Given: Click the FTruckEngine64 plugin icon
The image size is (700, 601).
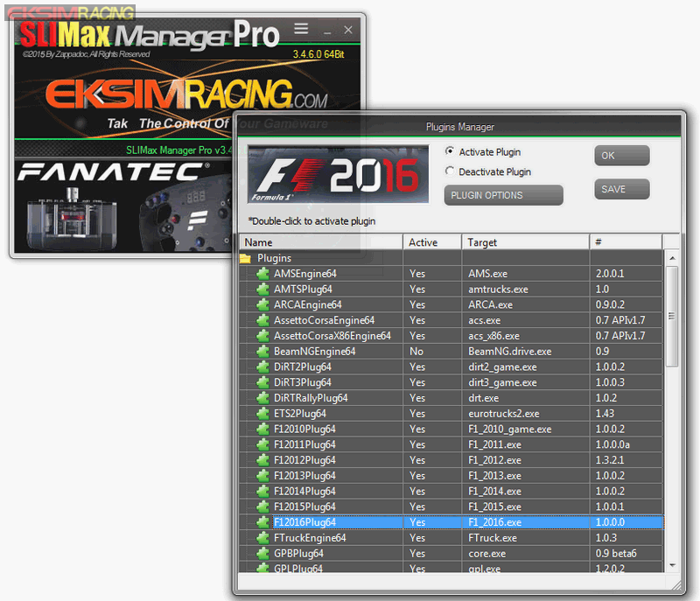Looking at the screenshot, I should [x=263, y=538].
